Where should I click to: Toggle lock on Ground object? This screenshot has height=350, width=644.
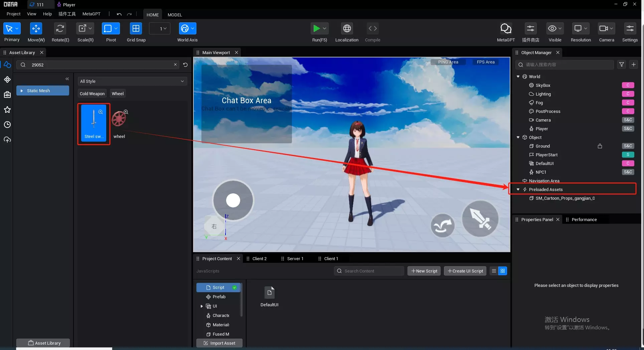pyautogui.click(x=600, y=146)
